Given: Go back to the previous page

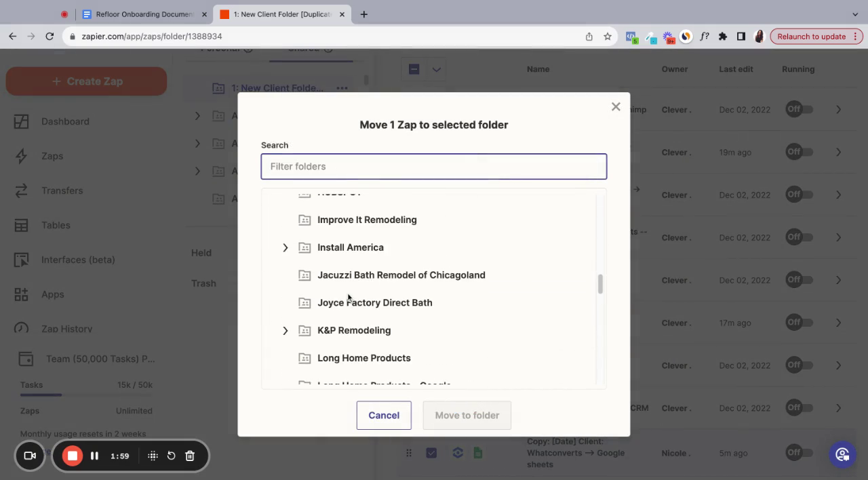Looking at the screenshot, I should [12, 37].
